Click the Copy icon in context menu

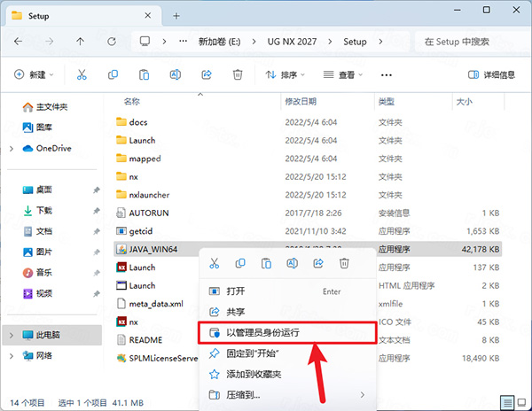[240, 263]
